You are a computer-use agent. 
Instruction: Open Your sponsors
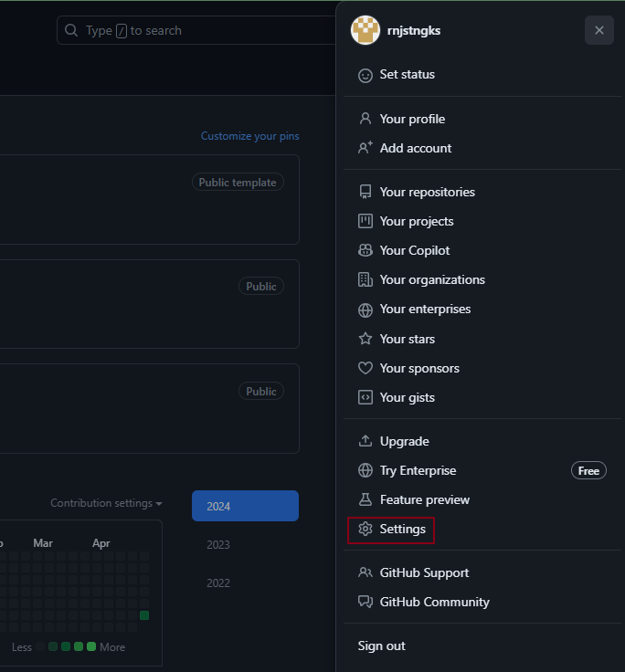pyautogui.click(x=482, y=368)
